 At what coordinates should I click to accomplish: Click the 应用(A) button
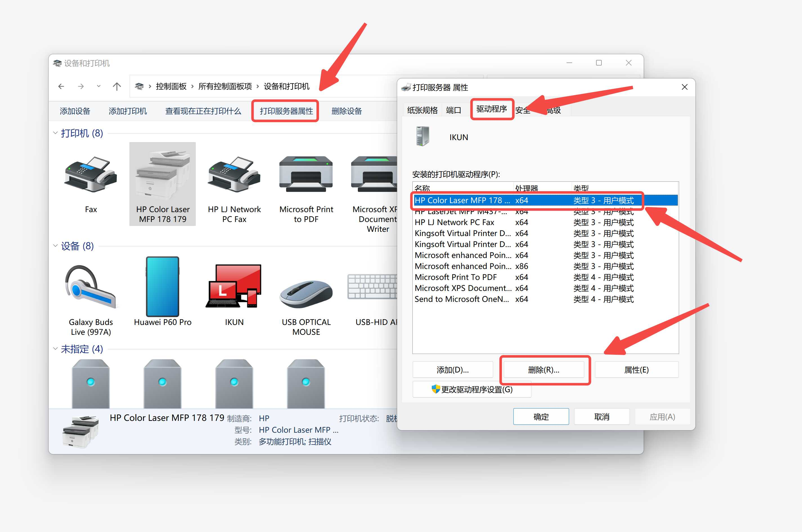662,416
